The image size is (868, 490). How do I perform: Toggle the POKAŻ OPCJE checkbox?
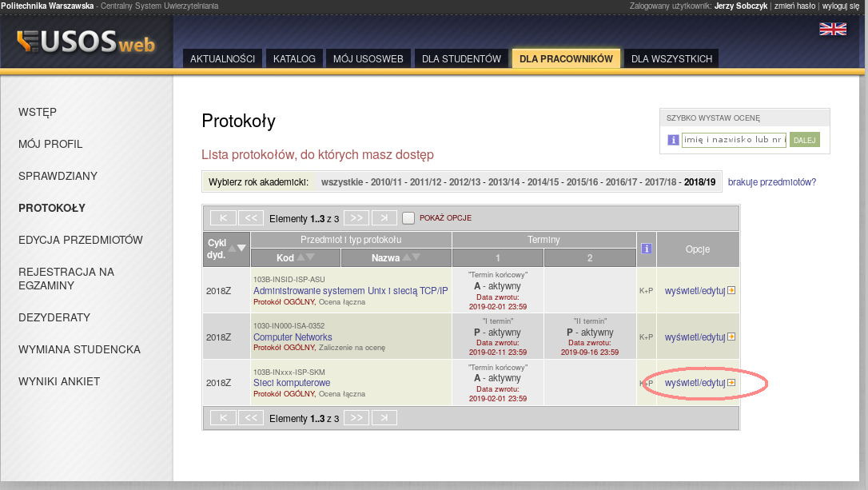pos(408,218)
